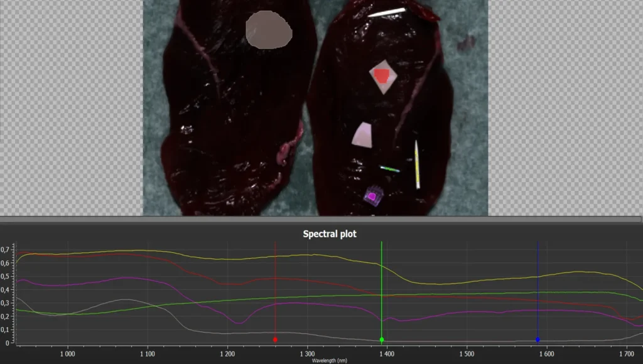
Task: Click the dark spot on the teal background
Action: pyautogui.click(x=467, y=43)
